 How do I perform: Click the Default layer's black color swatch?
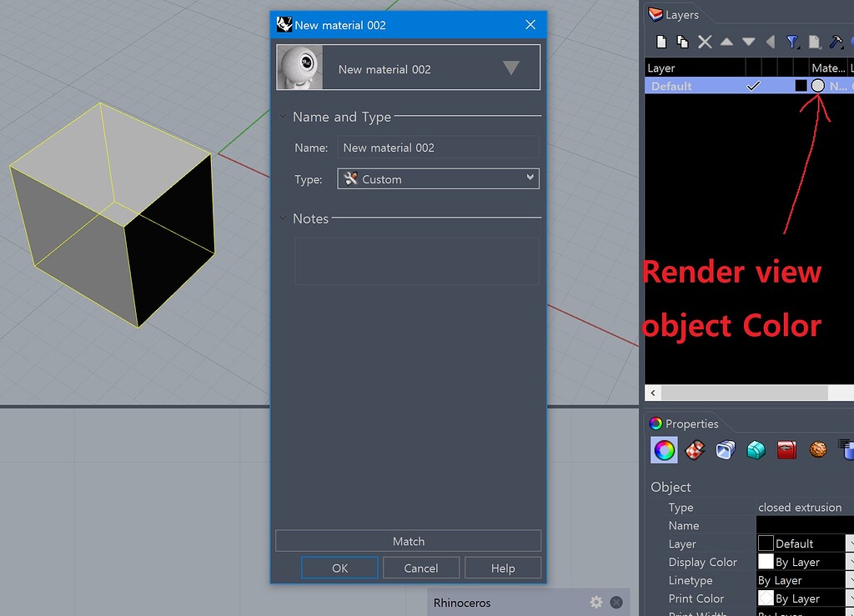tap(801, 85)
